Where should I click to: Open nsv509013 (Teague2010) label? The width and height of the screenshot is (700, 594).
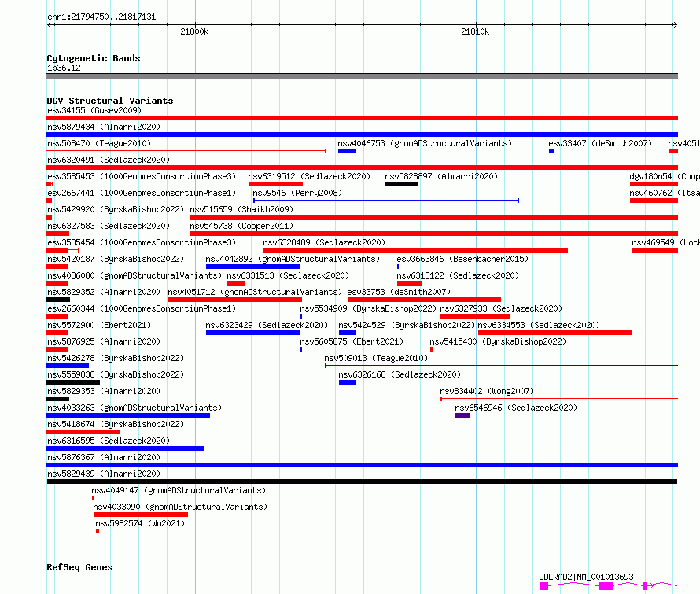376,358
